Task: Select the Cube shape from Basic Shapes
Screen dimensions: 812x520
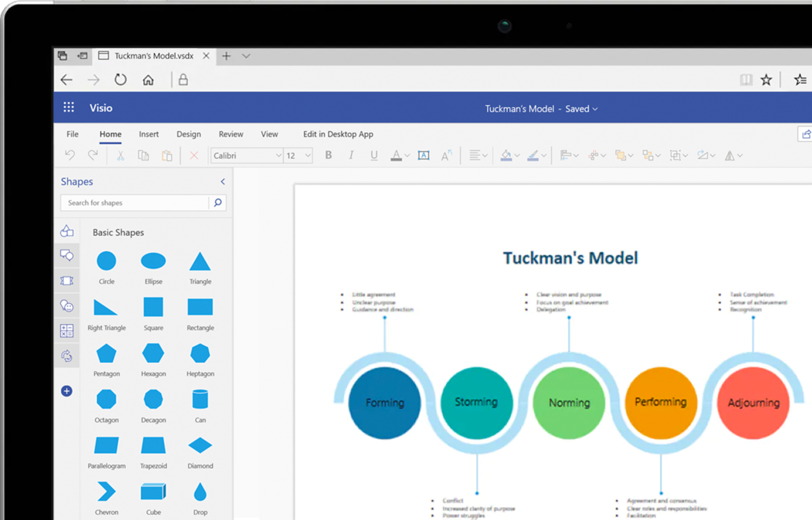Action: tap(153, 490)
